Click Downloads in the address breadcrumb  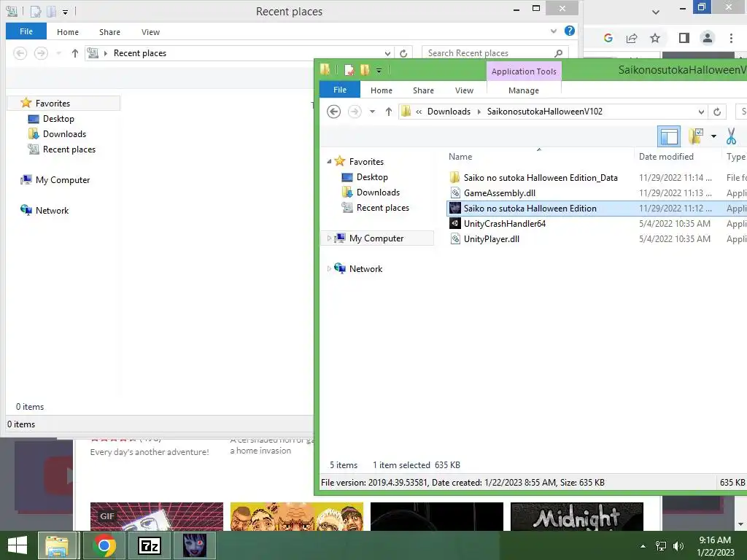point(449,112)
